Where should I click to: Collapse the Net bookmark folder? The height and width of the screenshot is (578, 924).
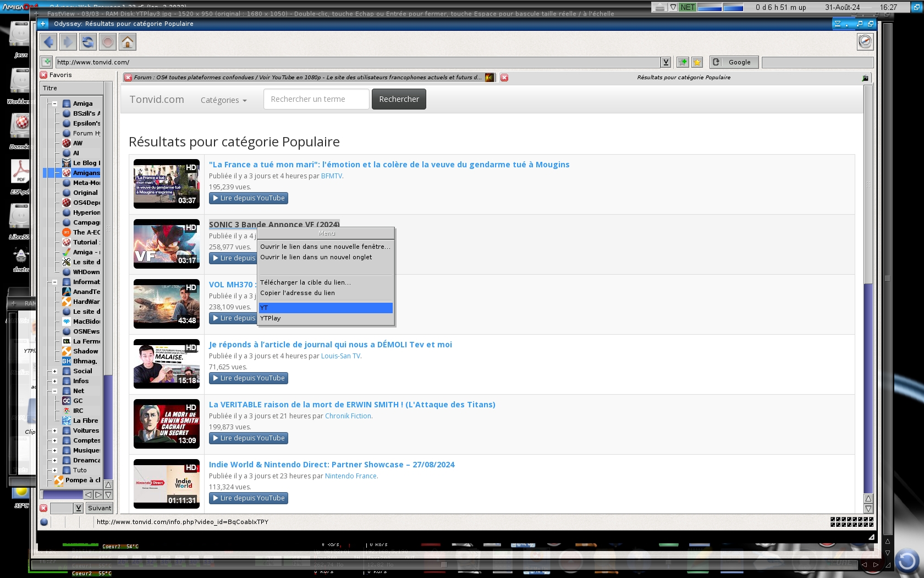coord(54,391)
